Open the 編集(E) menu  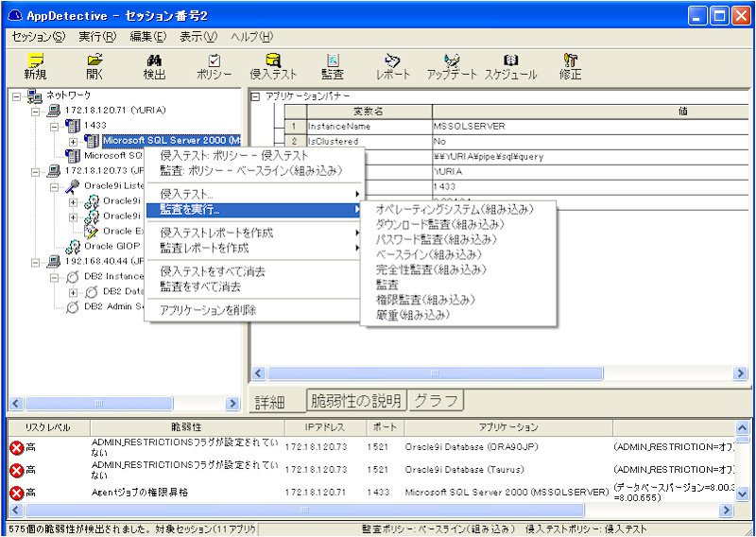tap(148, 37)
